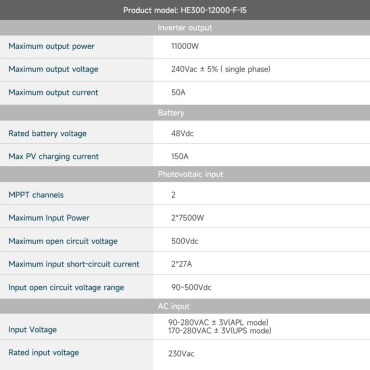The height and width of the screenshot is (370, 370).
Task: Click the '90-500Vdc' value
Action: (x=191, y=287)
